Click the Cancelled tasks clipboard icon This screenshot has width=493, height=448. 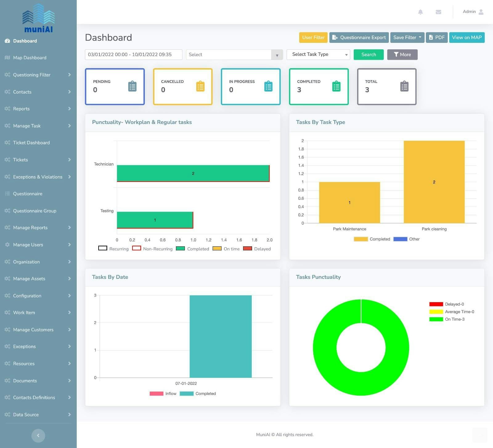[x=200, y=86]
